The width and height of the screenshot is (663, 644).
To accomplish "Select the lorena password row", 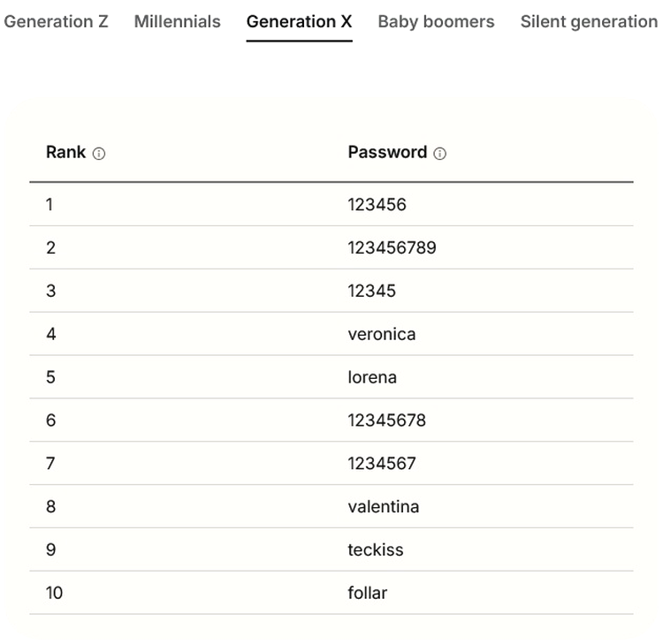I will (x=372, y=377).
